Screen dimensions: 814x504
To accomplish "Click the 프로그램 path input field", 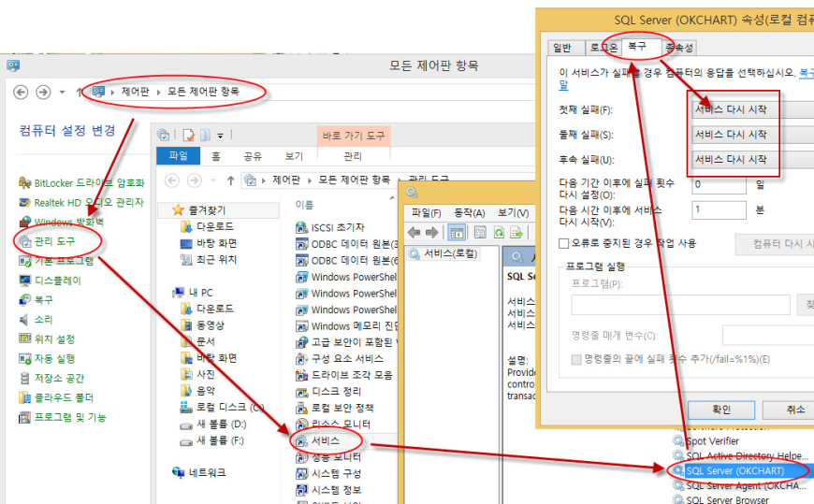I will click(680, 305).
